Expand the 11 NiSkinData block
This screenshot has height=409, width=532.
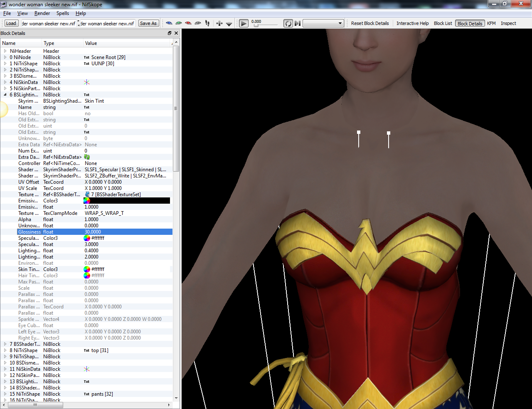[x=5, y=369]
